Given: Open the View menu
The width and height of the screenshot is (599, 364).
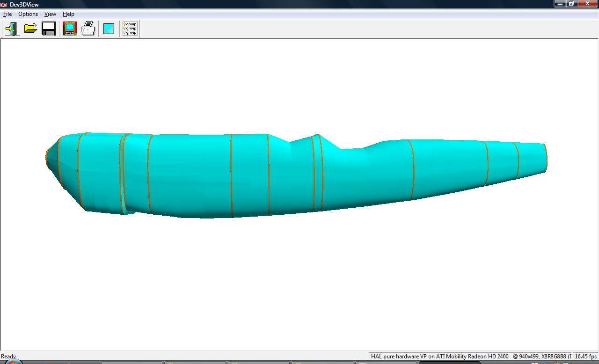Looking at the screenshot, I should click(50, 14).
